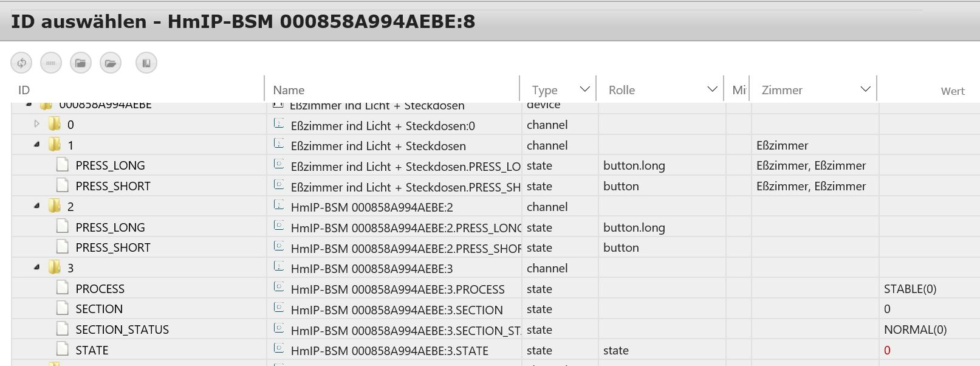
Task: Click the Name column header
Action: (289, 90)
